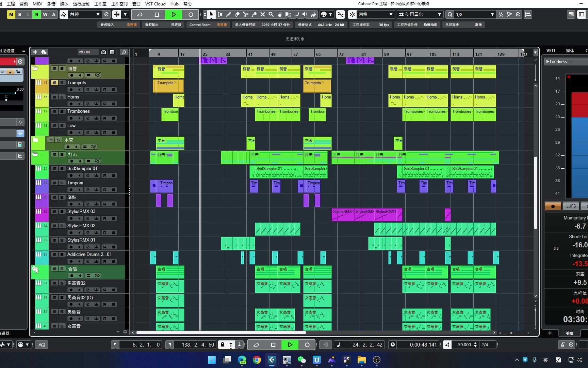The width and height of the screenshot is (588, 368).
Task: Toggle global Read automation button R
Action: pos(37,14)
